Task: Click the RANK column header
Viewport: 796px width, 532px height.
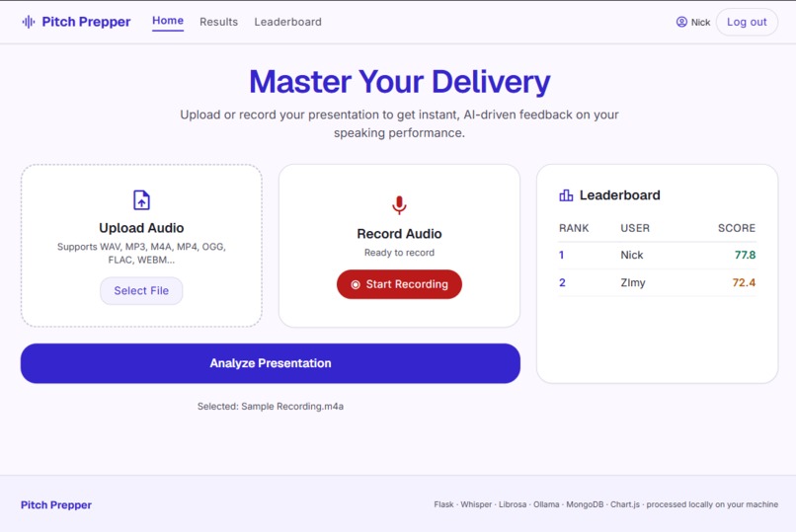Action: [x=574, y=228]
